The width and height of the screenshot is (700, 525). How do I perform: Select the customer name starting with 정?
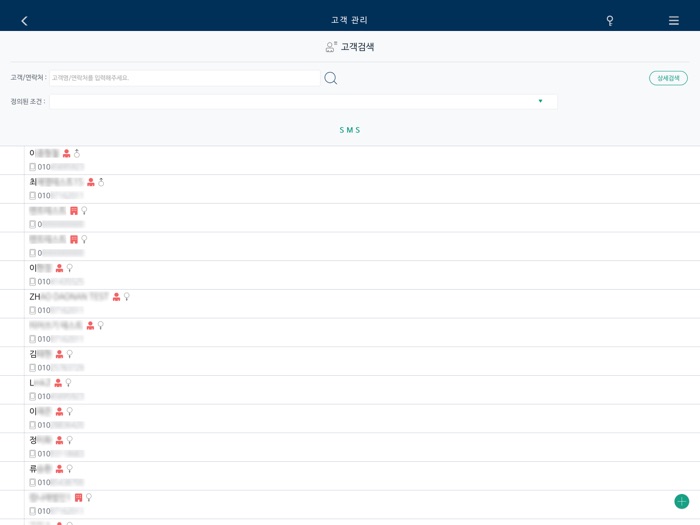point(41,440)
